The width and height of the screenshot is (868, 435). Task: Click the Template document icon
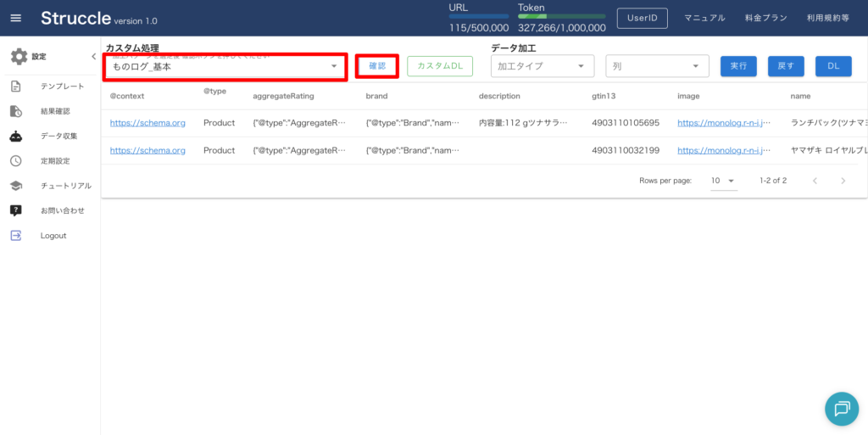click(16, 86)
